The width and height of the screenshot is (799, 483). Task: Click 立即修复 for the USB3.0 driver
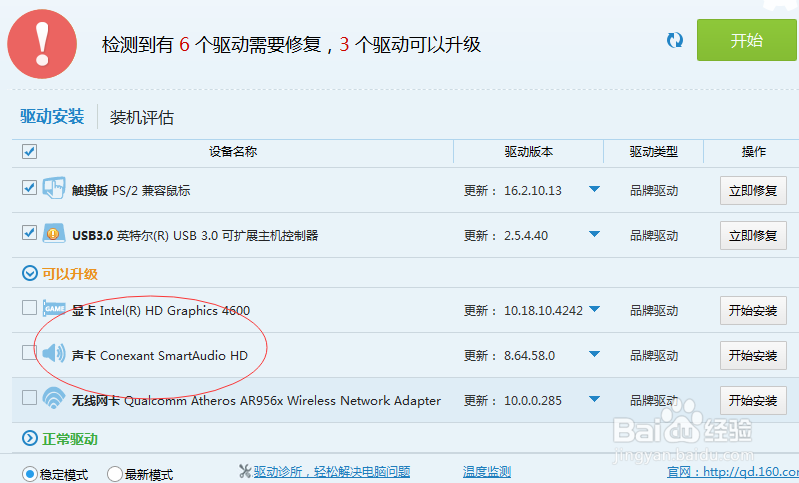pos(753,235)
